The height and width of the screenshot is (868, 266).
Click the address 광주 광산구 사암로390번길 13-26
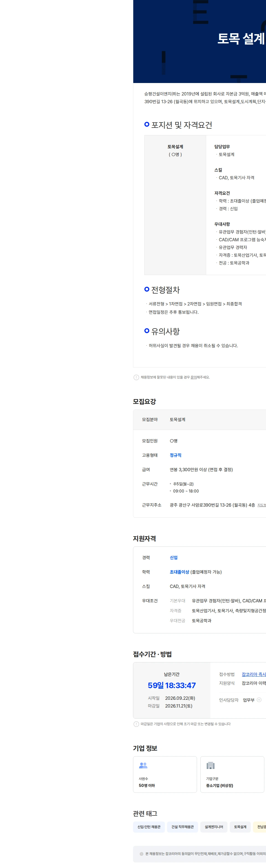pyautogui.click(x=200, y=505)
